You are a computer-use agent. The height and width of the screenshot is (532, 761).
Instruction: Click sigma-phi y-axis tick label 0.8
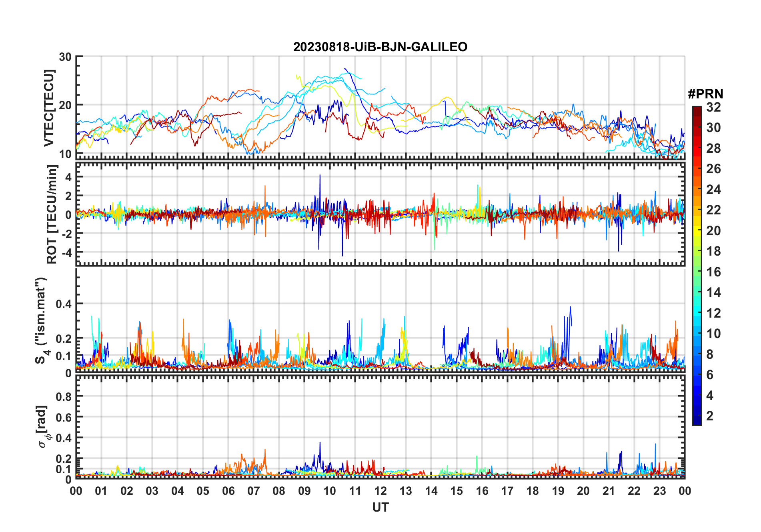tap(64, 396)
